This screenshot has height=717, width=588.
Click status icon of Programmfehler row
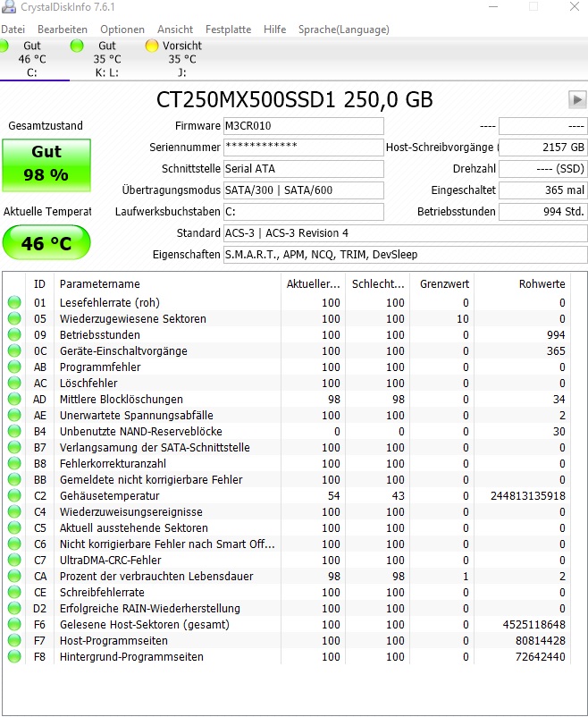click(x=14, y=367)
